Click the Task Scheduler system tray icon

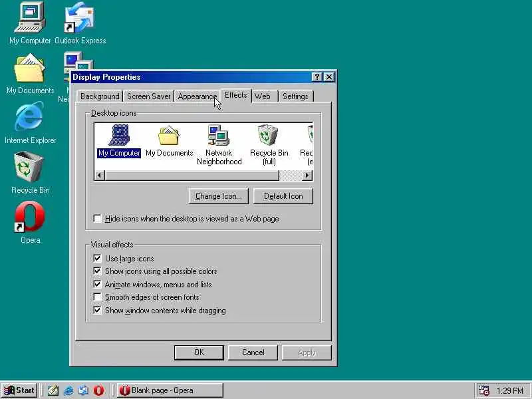point(483,390)
